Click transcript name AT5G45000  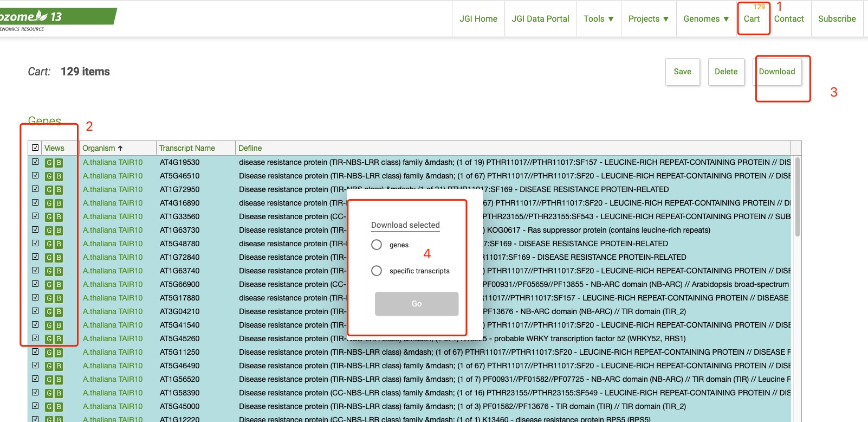[179, 406]
